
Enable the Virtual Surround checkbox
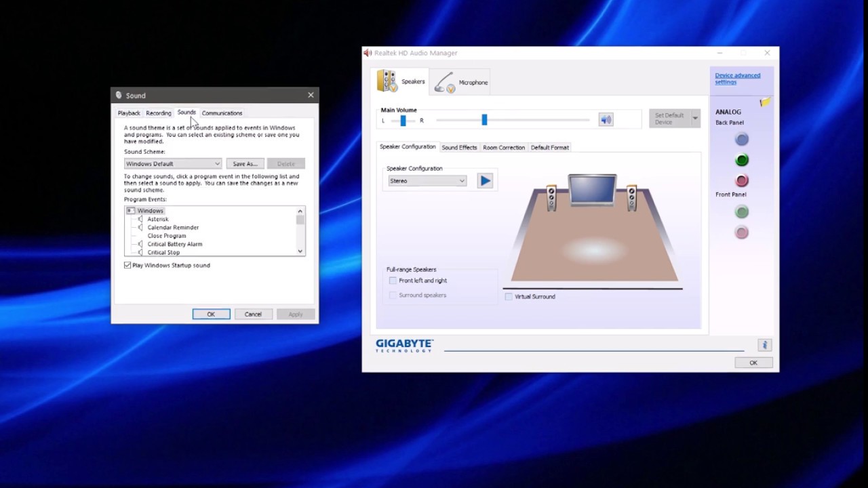pyautogui.click(x=509, y=296)
